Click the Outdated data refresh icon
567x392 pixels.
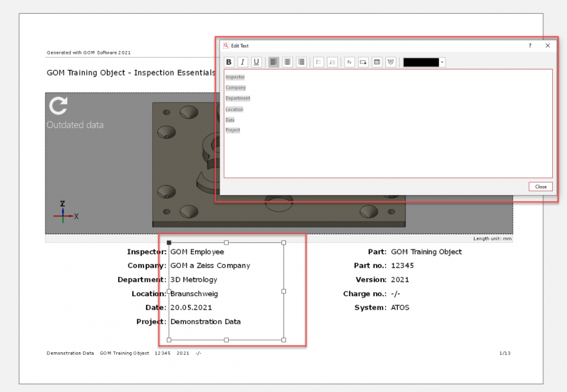58,106
